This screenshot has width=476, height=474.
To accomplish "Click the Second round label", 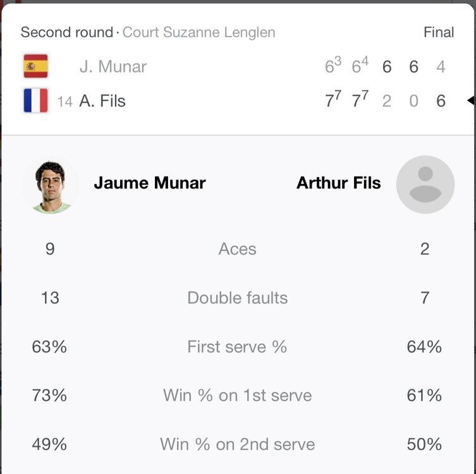I will click(66, 32).
